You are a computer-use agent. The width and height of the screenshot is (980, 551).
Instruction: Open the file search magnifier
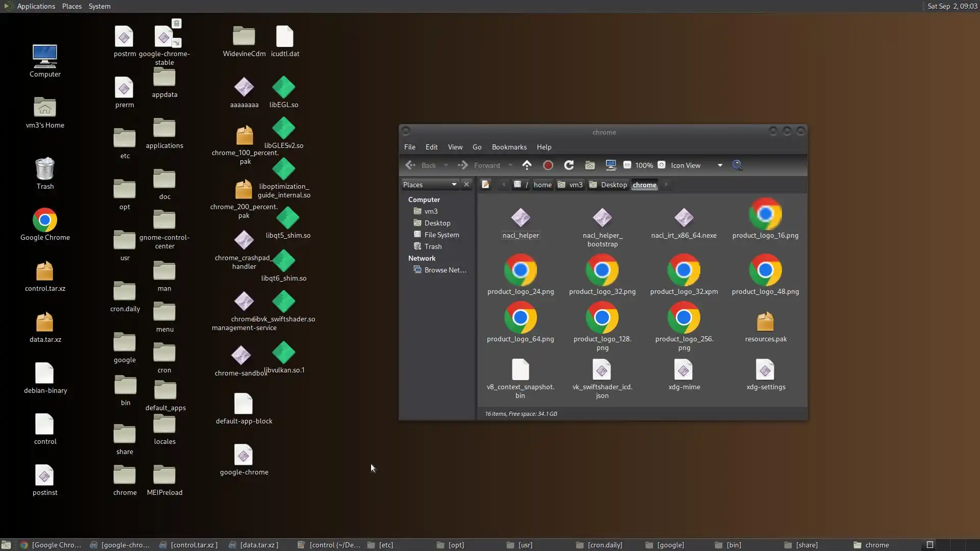click(x=737, y=165)
